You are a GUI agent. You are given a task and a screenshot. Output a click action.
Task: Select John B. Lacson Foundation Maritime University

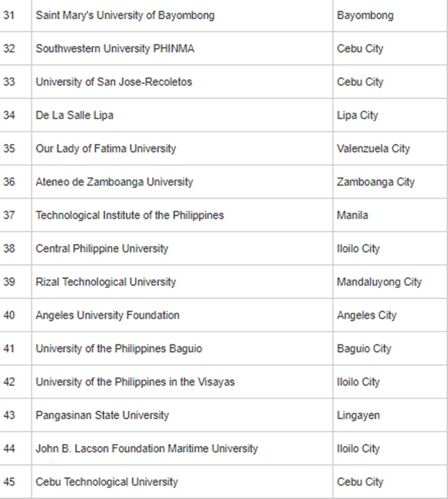(146, 449)
